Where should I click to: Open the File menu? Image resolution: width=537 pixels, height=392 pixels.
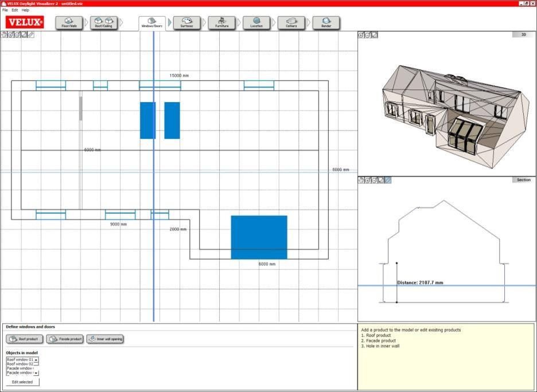pyautogui.click(x=5, y=10)
